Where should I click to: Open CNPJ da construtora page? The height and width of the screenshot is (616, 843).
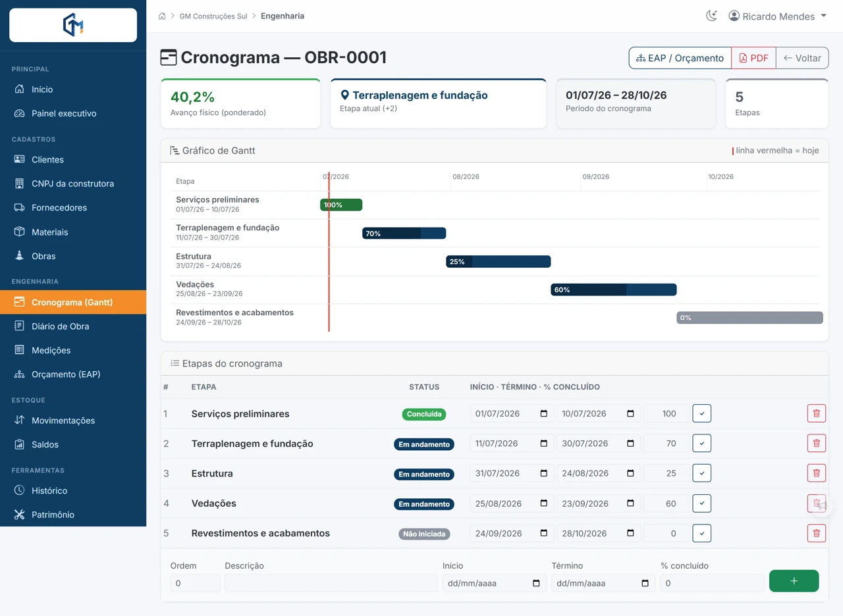click(x=73, y=184)
